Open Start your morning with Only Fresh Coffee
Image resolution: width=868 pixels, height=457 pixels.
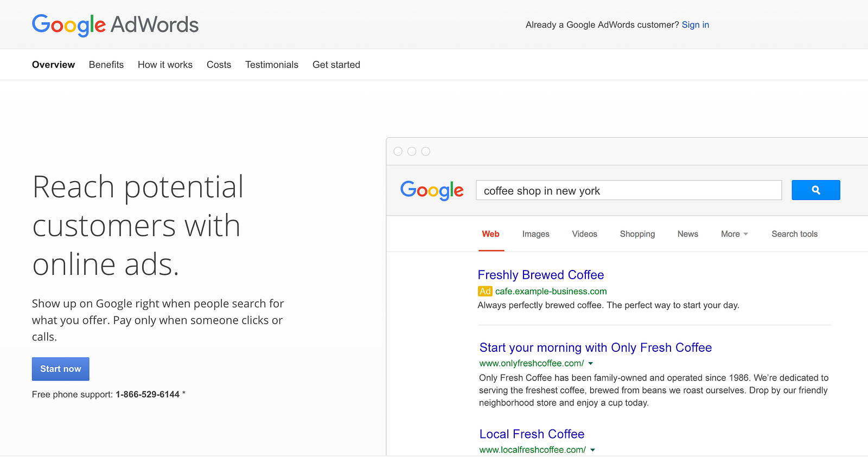pyautogui.click(x=596, y=347)
